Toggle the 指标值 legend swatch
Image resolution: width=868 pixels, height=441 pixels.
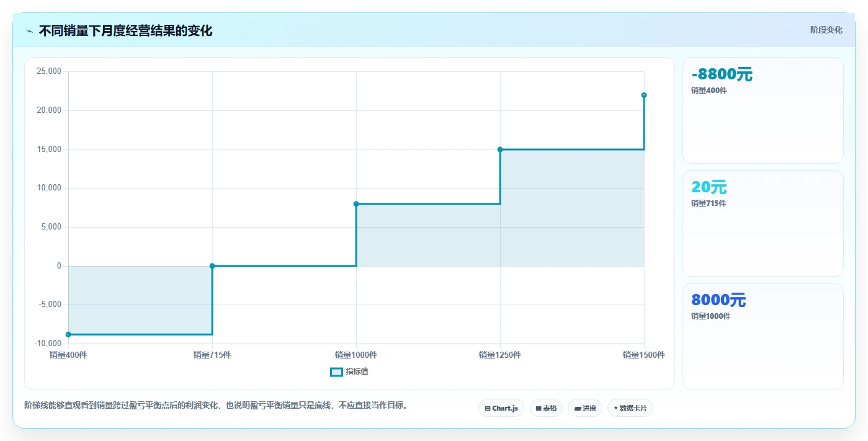coord(336,372)
